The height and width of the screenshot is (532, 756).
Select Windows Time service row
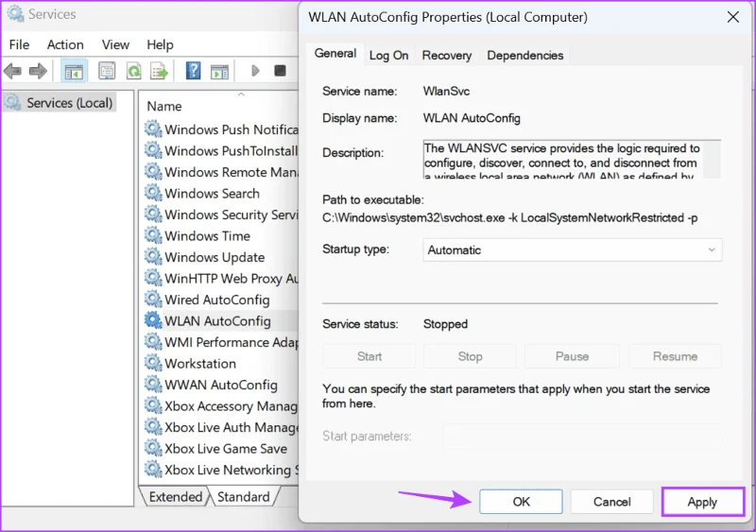coord(221,236)
